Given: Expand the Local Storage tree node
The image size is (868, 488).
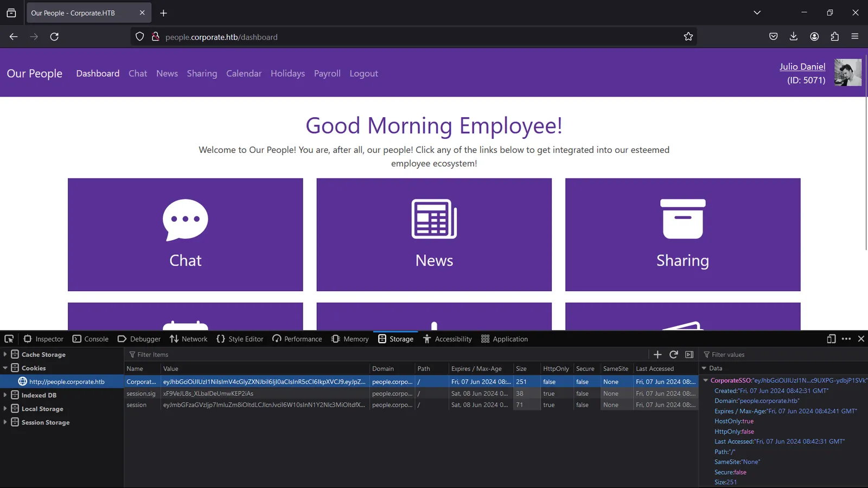Looking at the screenshot, I should point(5,408).
